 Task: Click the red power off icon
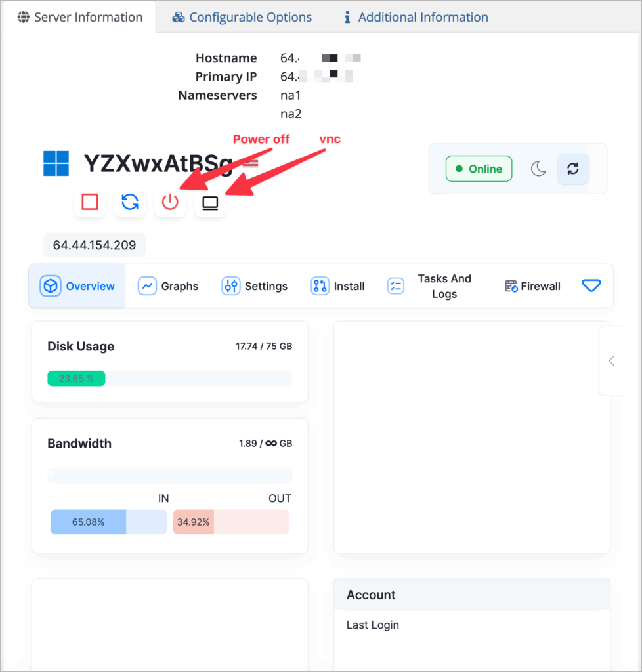[170, 201]
